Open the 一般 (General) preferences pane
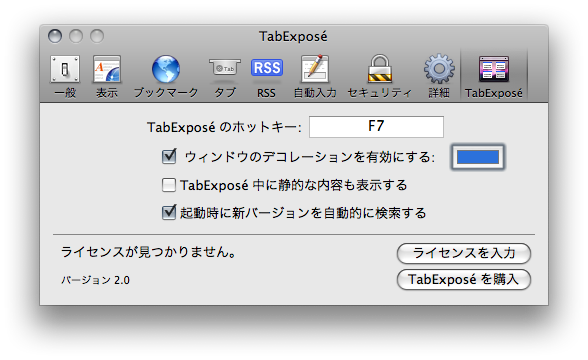The width and height of the screenshot is (588, 360). (x=65, y=77)
